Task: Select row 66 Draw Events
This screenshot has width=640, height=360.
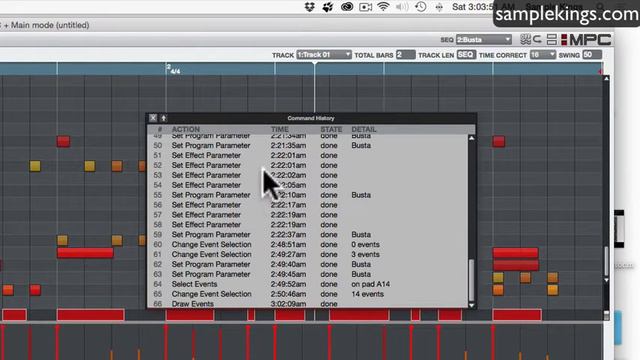Action: click(307, 304)
